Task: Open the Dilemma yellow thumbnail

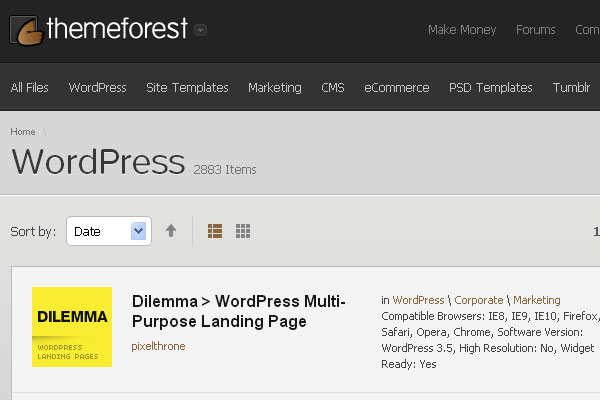Action: click(x=72, y=327)
